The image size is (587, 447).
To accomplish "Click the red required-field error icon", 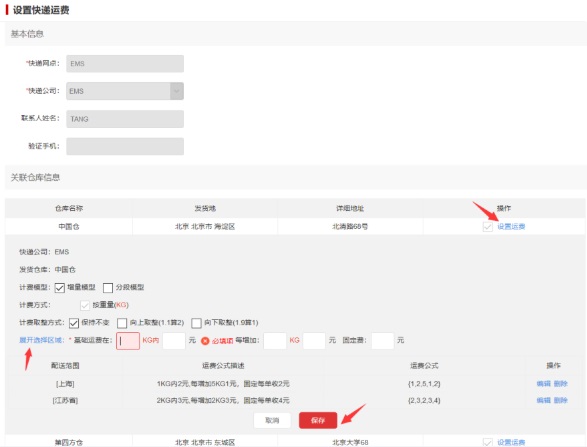I will (205, 341).
